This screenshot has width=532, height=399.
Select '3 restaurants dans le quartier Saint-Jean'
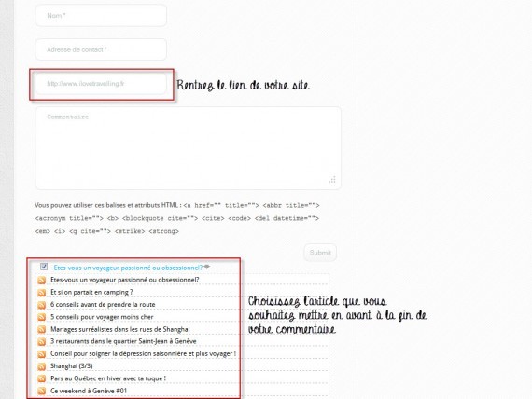[x=123, y=341]
